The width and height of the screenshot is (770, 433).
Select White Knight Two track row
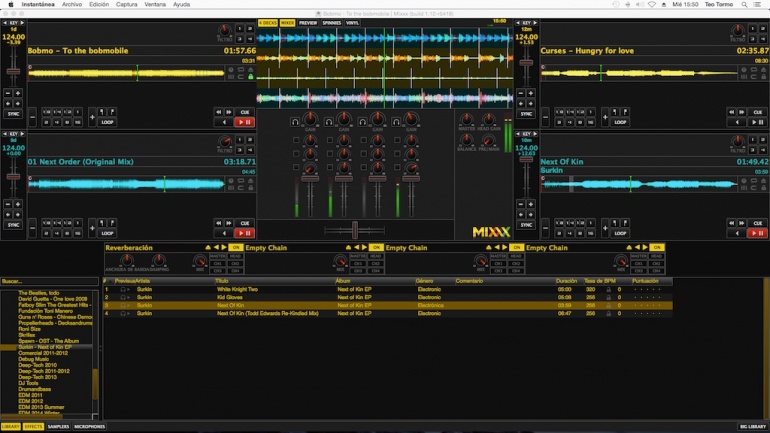pyautogui.click(x=387, y=290)
